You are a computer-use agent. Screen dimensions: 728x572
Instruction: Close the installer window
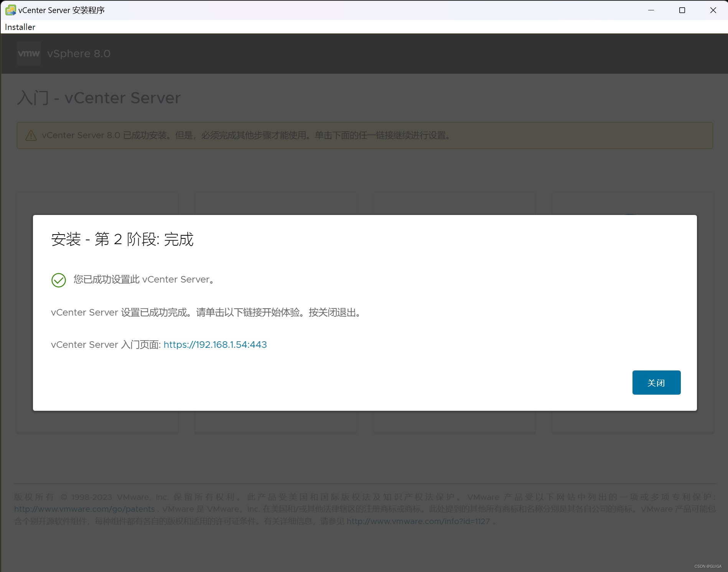(x=713, y=10)
